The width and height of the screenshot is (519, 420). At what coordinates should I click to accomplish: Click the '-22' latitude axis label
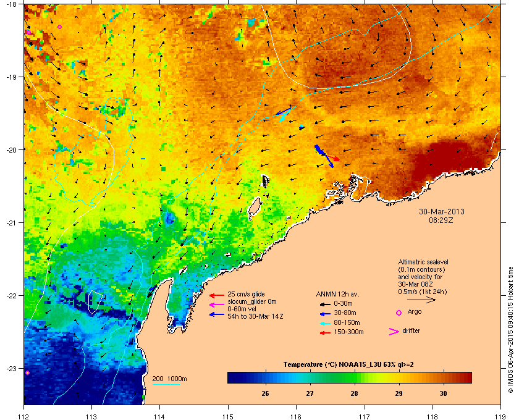click(11, 296)
